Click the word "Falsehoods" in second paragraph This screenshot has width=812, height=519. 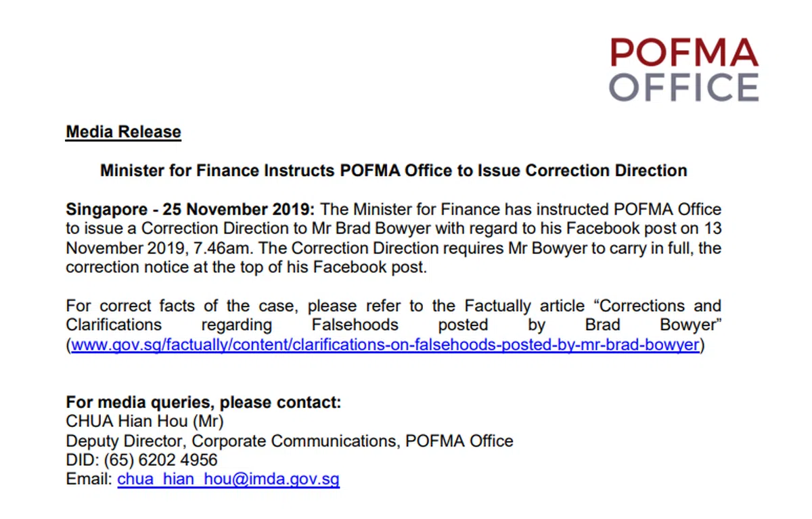pos(355,325)
